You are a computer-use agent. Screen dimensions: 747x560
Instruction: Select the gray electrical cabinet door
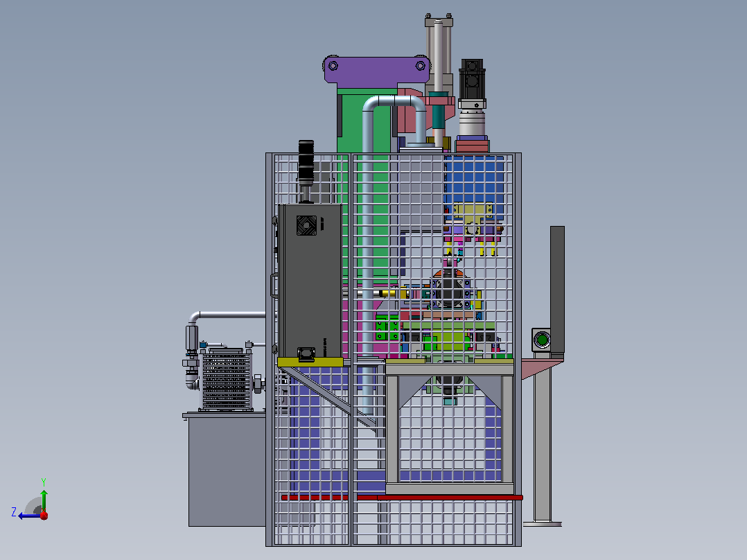point(310,281)
